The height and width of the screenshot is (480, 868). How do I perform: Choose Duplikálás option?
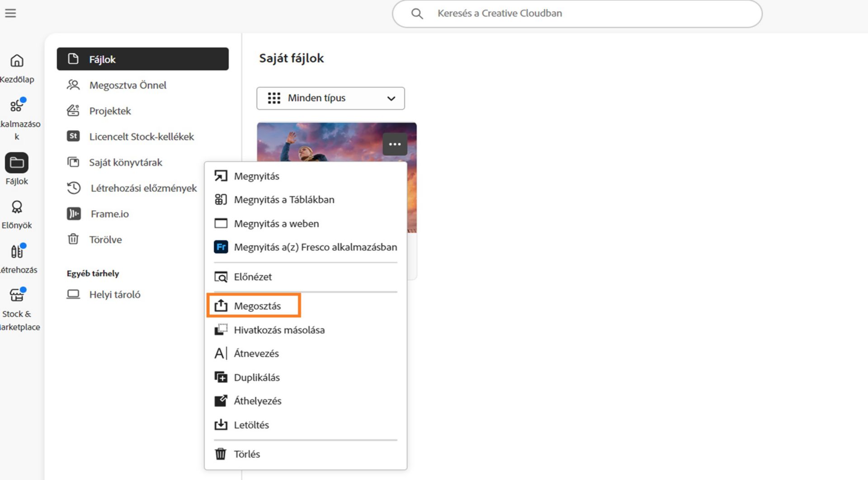pos(306,377)
